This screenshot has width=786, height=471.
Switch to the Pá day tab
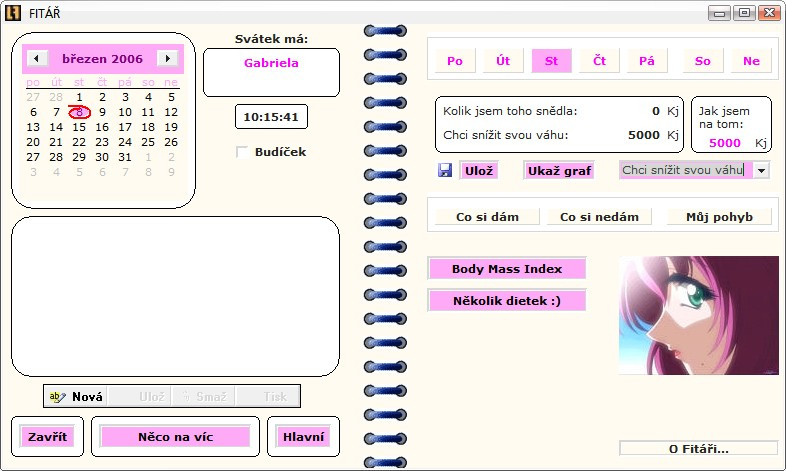click(x=647, y=61)
